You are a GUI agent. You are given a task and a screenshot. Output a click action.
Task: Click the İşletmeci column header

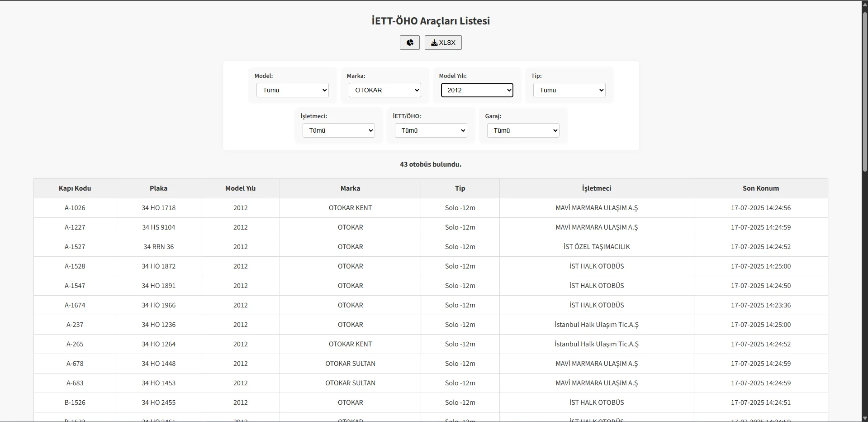tap(596, 188)
